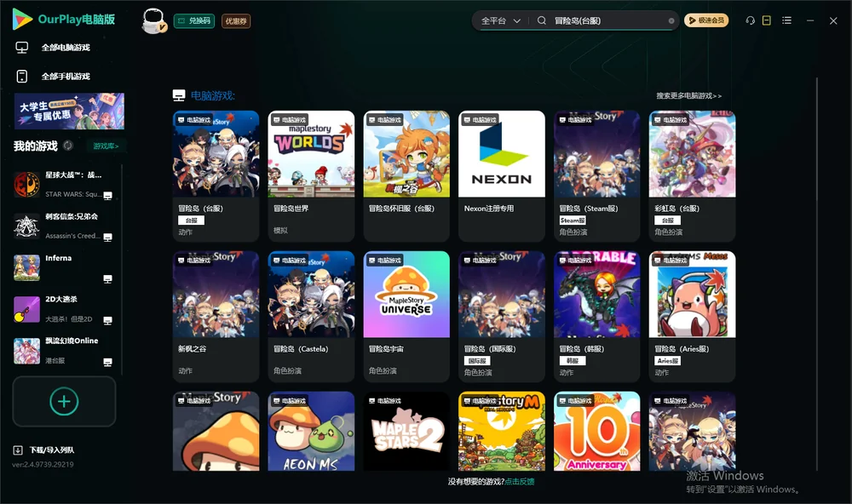Select the 彩虹岛(台服) game card
This screenshot has width=852, height=504.
[x=692, y=176]
